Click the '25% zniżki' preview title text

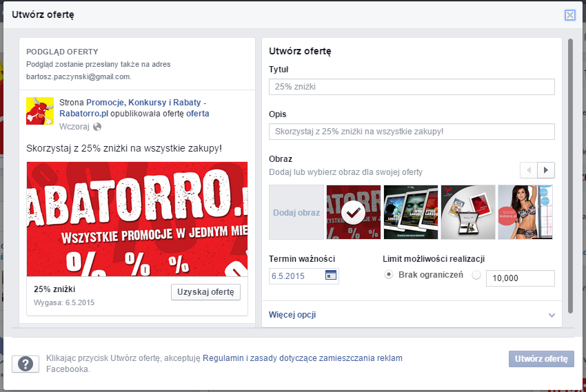[54, 289]
